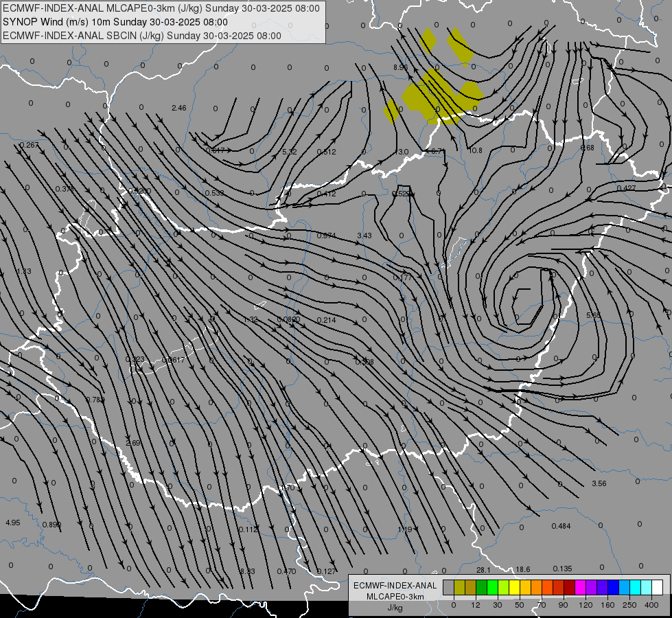
Task: Click the map value 0.427
Action: click(x=626, y=188)
